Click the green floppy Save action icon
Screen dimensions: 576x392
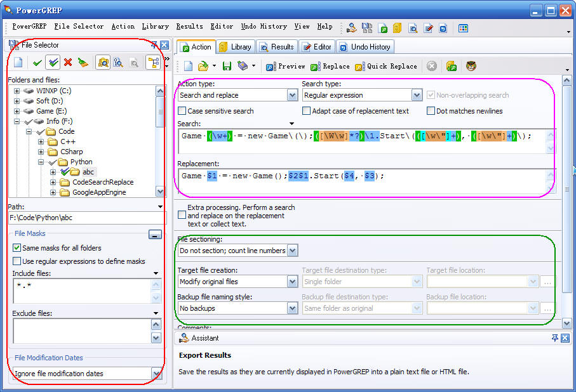coord(227,66)
